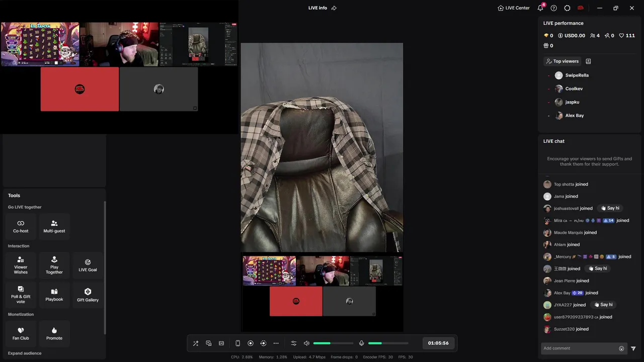The image size is (644, 362).
Task: Go to LIVE Center
Action: pyautogui.click(x=514, y=8)
